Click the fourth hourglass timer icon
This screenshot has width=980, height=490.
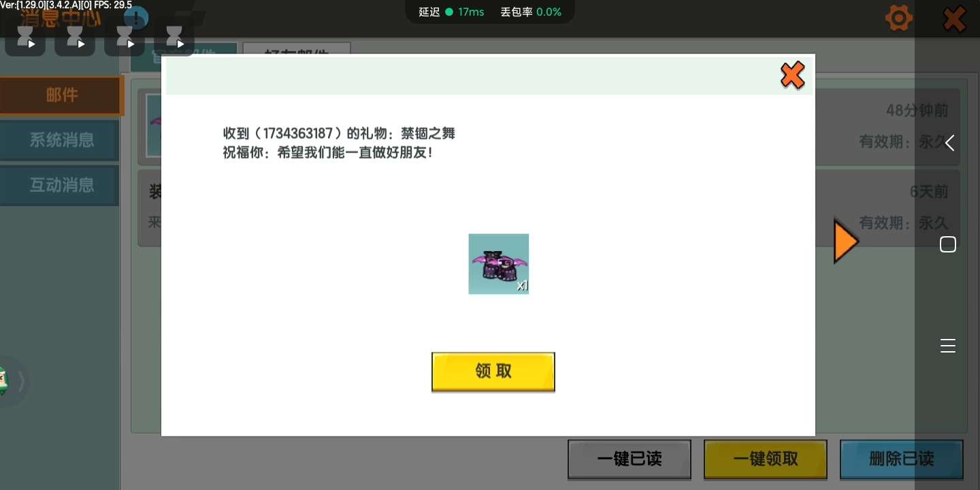[174, 37]
